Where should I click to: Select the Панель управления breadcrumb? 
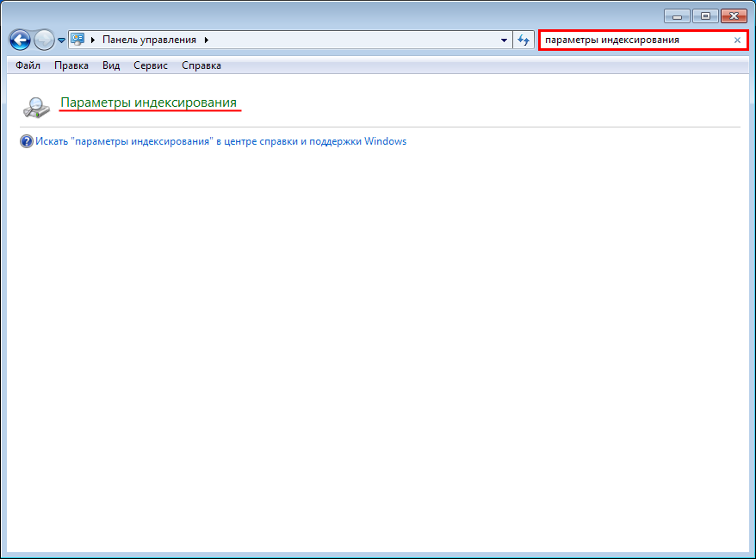point(149,40)
